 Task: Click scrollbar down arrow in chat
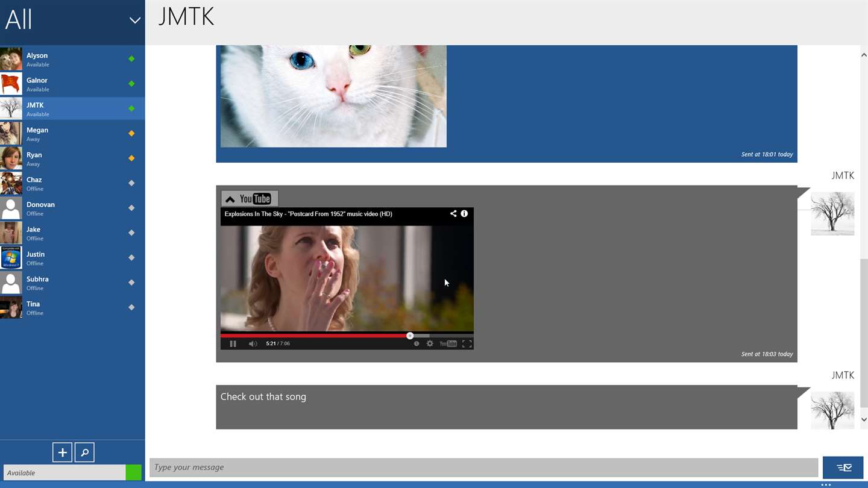click(x=864, y=419)
